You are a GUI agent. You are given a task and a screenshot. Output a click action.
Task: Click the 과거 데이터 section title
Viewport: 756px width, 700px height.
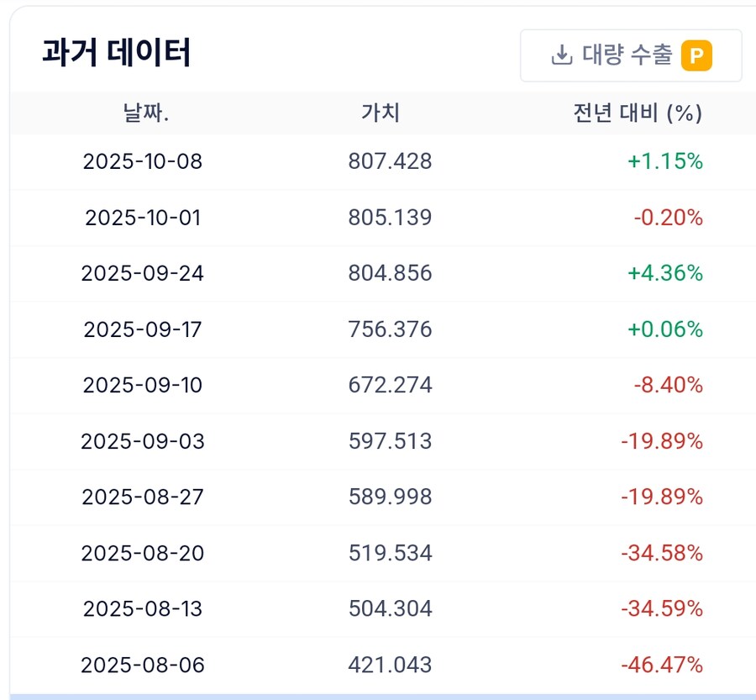click(x=116, y=53)
